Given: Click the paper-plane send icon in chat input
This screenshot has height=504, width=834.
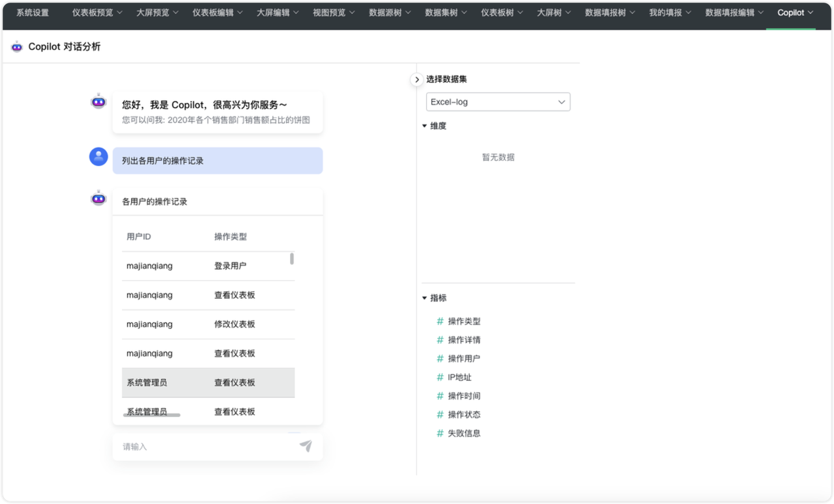Looking at the screenshot, I should 305,446.
